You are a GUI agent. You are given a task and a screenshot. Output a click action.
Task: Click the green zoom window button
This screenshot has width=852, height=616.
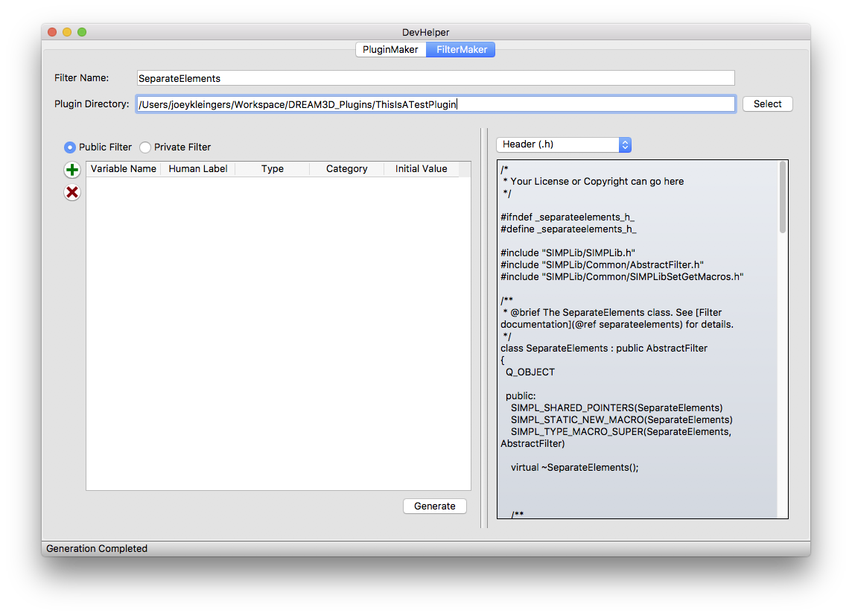coord(82,32)
